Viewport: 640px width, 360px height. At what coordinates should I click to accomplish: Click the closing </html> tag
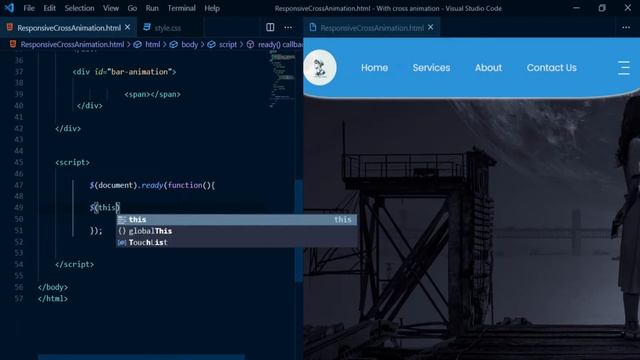[x=53, y=299]
